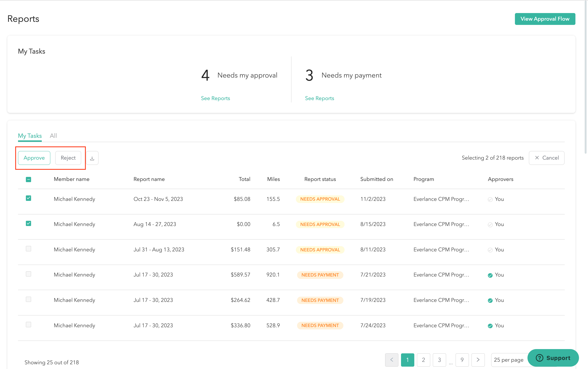Viewport: 588px width, 369px height.
Task: See Reports under Needs my payment
Action: [319, 98]
